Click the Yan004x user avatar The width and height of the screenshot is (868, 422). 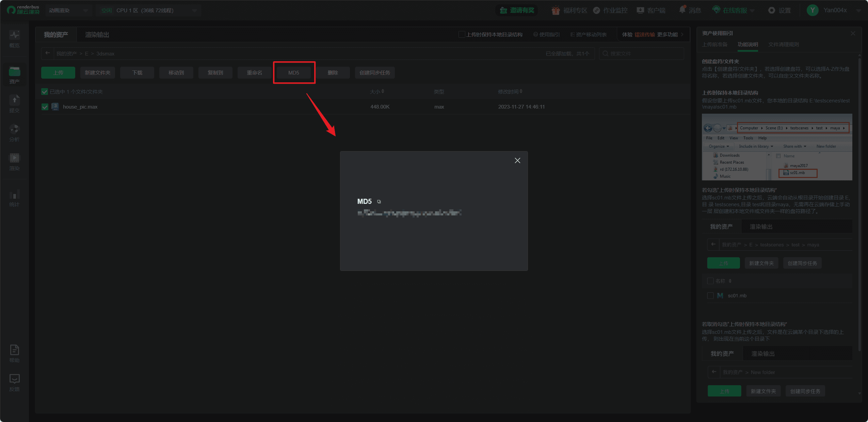pos(813,10)
